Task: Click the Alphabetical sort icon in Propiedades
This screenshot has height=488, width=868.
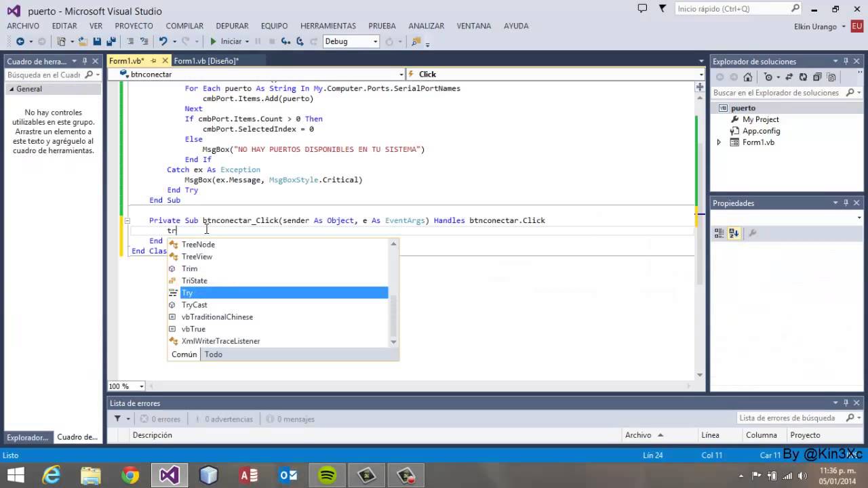Action: tap(734, 233)
